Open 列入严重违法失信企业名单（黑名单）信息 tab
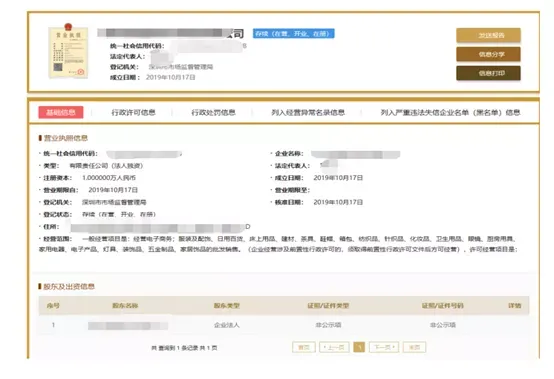This screenshot has height=379, width=554. [x=450, y=112]
